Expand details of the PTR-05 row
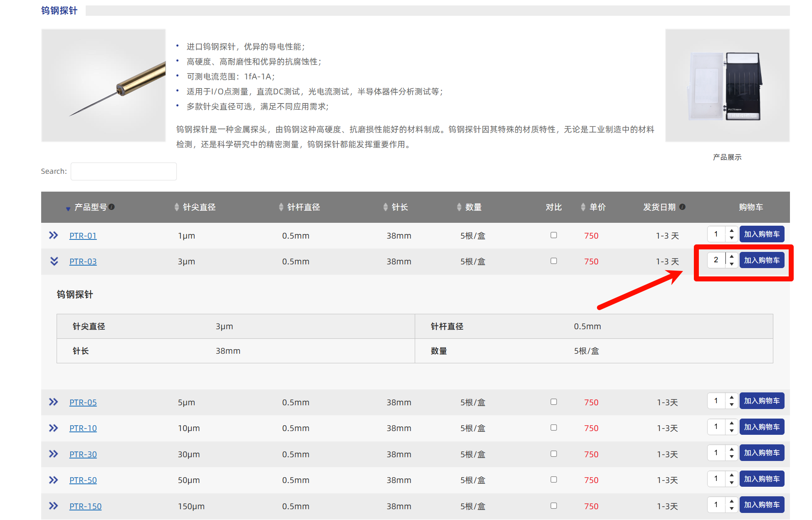The width and height of the screenshot is (812, 520). pos(53,402)
